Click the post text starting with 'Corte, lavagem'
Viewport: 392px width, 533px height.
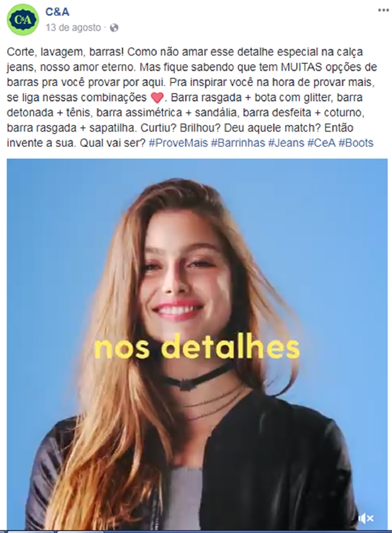tap(192, 97)
